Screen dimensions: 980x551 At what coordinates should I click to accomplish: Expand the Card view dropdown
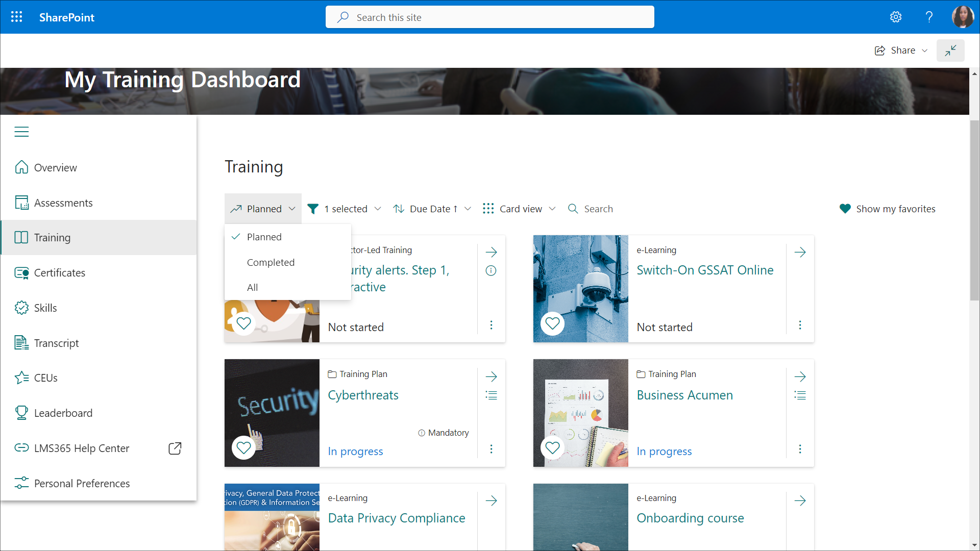(519, 209)
